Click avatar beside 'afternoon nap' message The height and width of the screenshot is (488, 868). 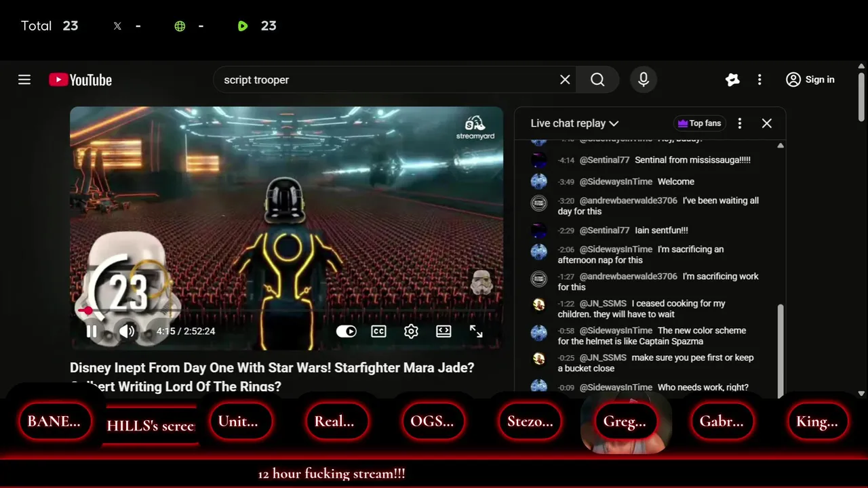pyautogui.click(x=539, y=251)
